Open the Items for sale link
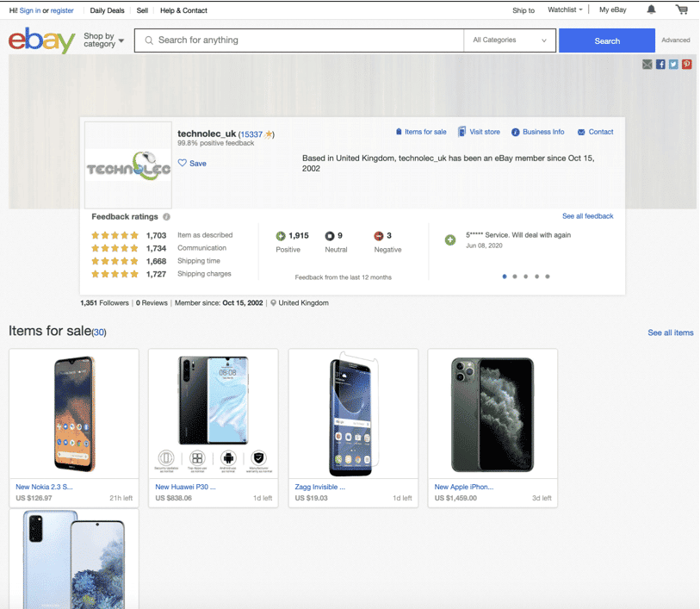The image size is (700, 609). click(x=421, y=132)
